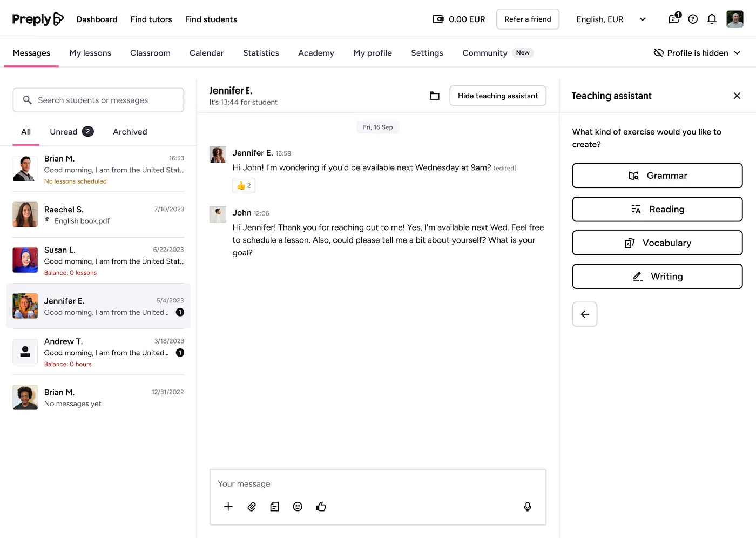
Task: Switch to the Unread messages tab
Action: pyautogui.click(x=71, y=132)
